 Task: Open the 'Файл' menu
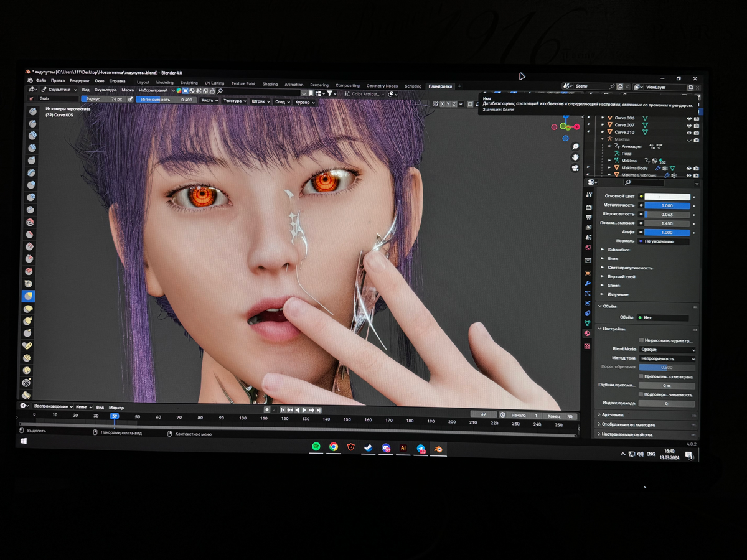pos(41,80)
